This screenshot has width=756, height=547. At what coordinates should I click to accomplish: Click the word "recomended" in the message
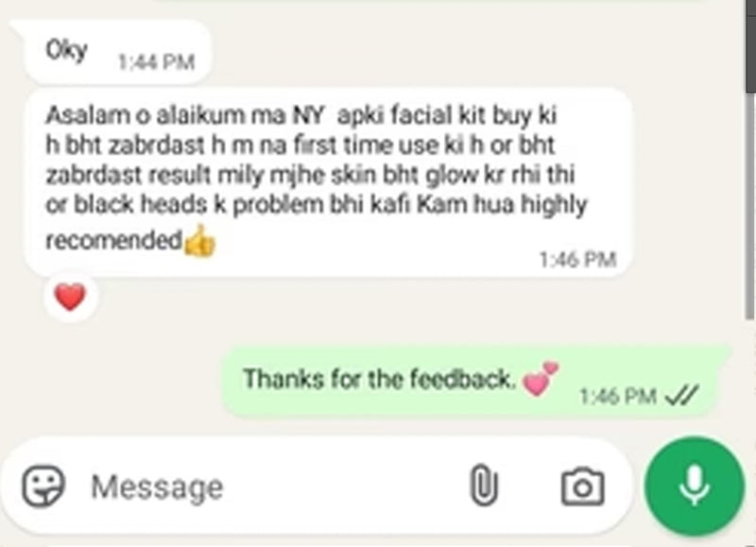113,240
